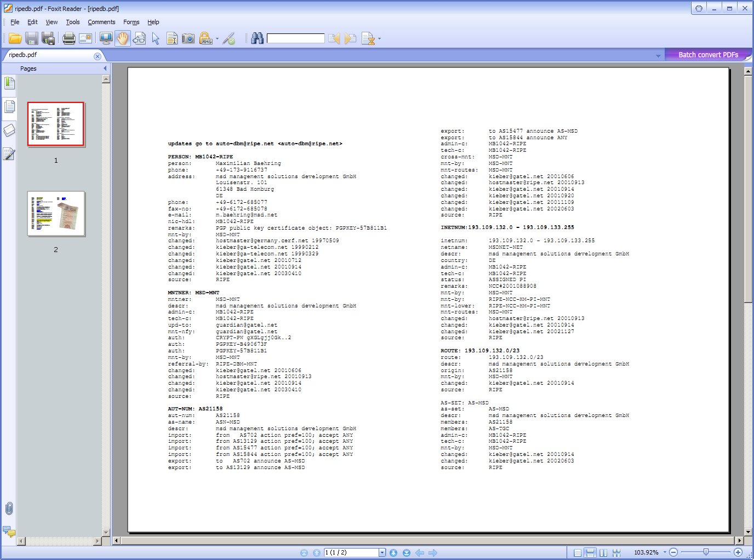Expand the zoom percentage dropdown
The width and height of the screenshot is (754, 560).
coord(665,552)
